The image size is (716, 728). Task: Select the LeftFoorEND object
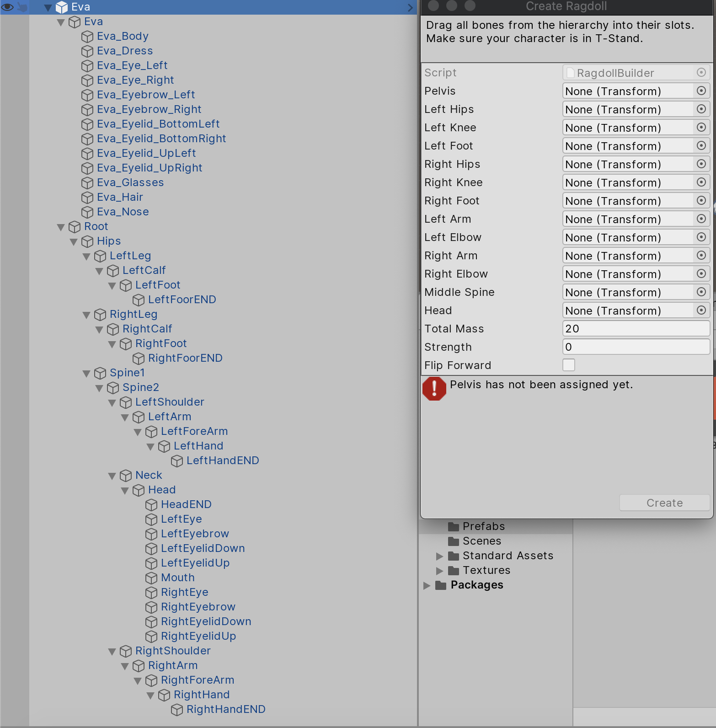[x=182, y=300]
